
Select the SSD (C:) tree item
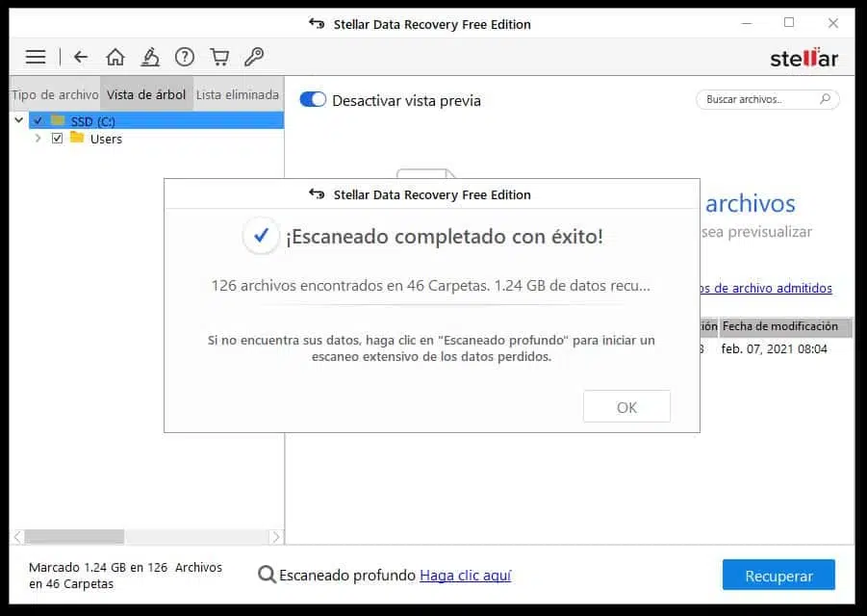tap(157, 120)
